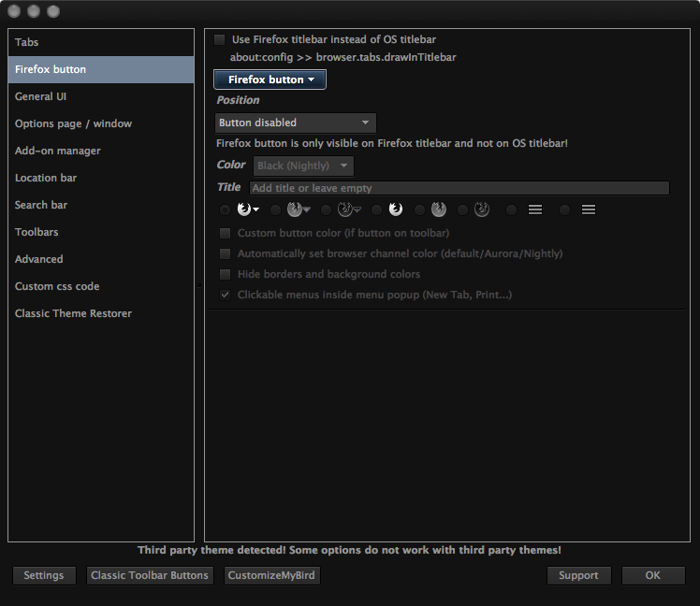700x606 pixels.
Task: Open the General UI category
Action: tap(101, 96)
